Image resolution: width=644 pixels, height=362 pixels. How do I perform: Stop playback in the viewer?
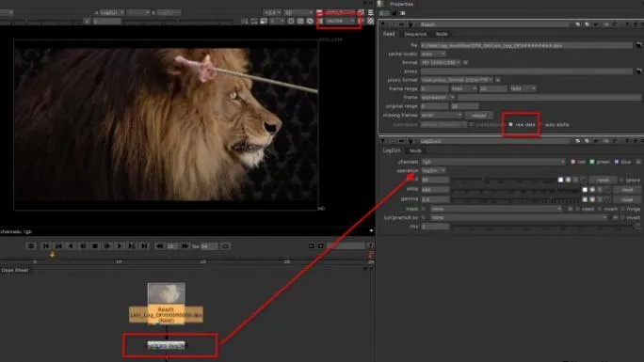click(x=95, y=246)
